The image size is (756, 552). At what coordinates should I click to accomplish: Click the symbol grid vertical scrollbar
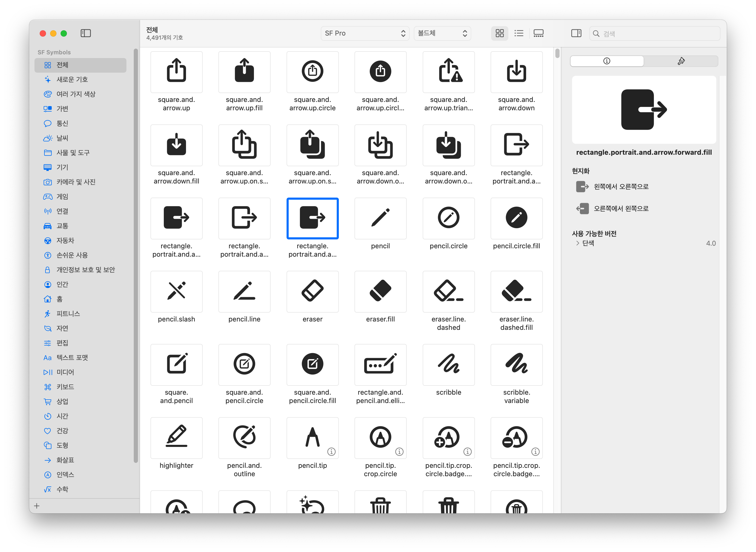pyautogui.click(x=557, y=54)
